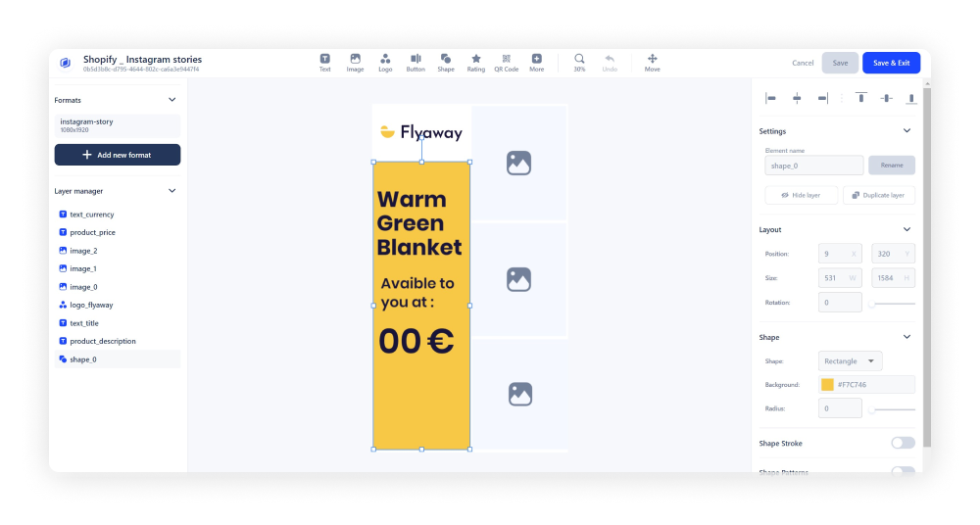980x525 pixels.
Task: Select the Shape tool in toolbar
Action: [x=446, y=63]
